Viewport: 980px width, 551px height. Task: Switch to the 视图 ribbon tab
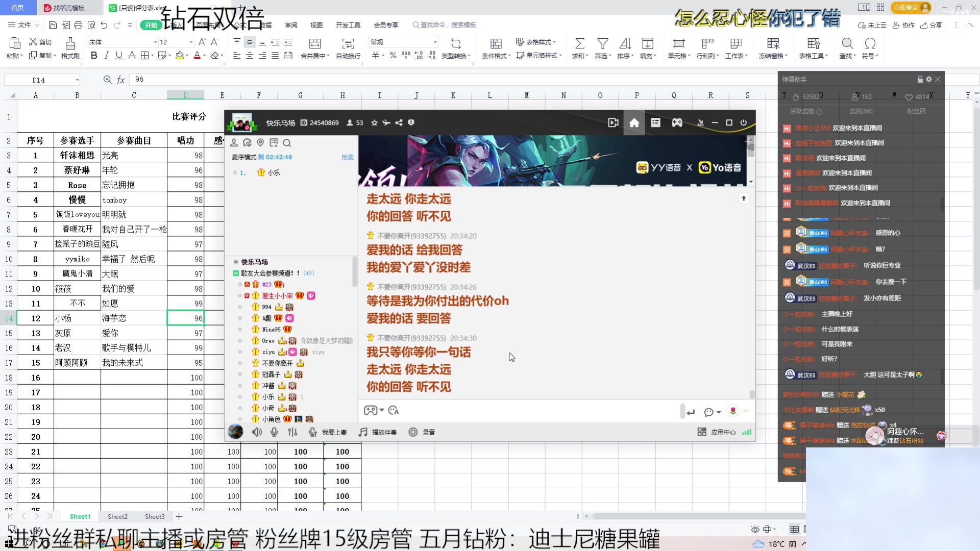[316, 25]
